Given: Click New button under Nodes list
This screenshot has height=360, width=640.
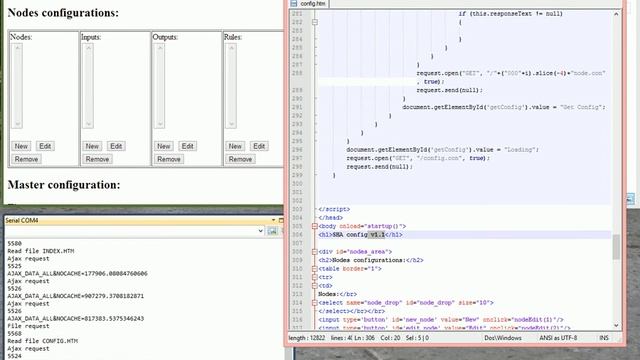Looking at the screenshot, I should click(x=21, y=146).
